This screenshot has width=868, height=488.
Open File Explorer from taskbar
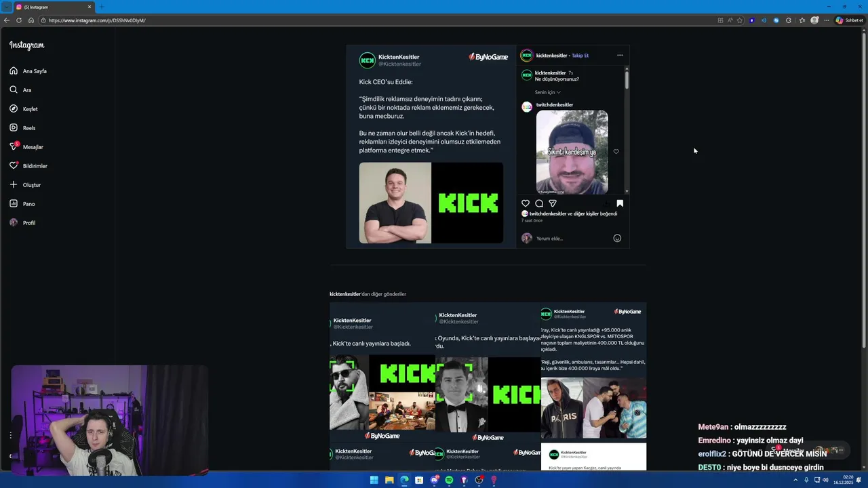(389, 480)
